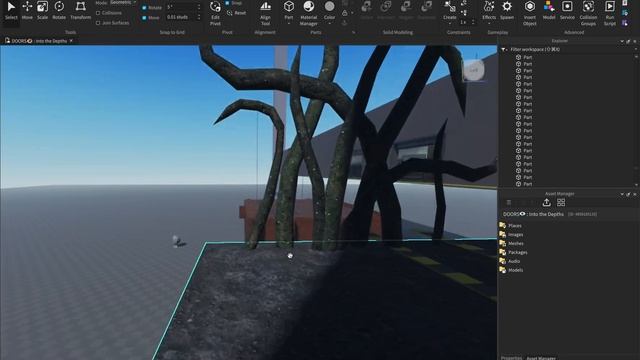Open the Places folder

[511, 226]
